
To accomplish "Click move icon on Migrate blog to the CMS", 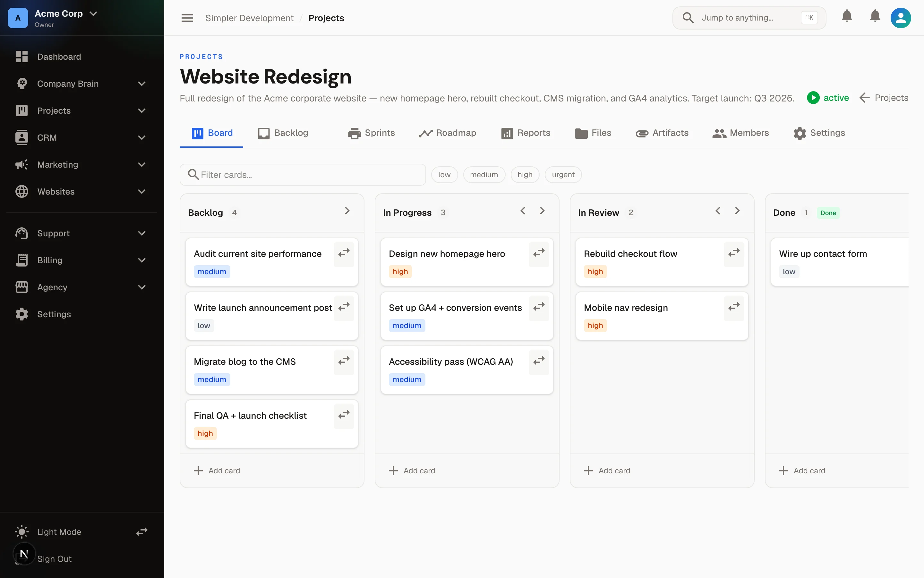I will click(x=344, y=361).
